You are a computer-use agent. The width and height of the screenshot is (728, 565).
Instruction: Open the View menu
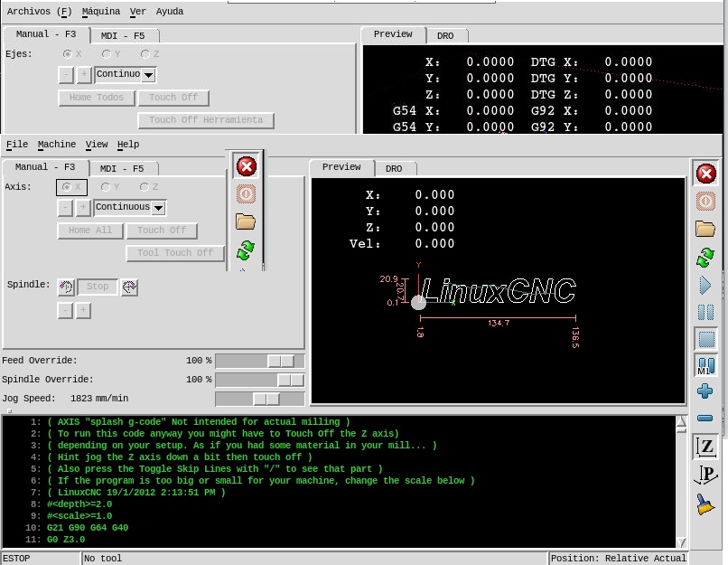point(97,145)
